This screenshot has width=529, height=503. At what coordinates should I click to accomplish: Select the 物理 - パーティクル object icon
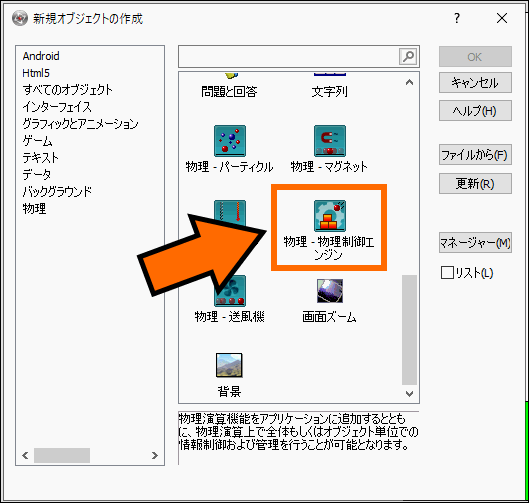tap(230, 141)
